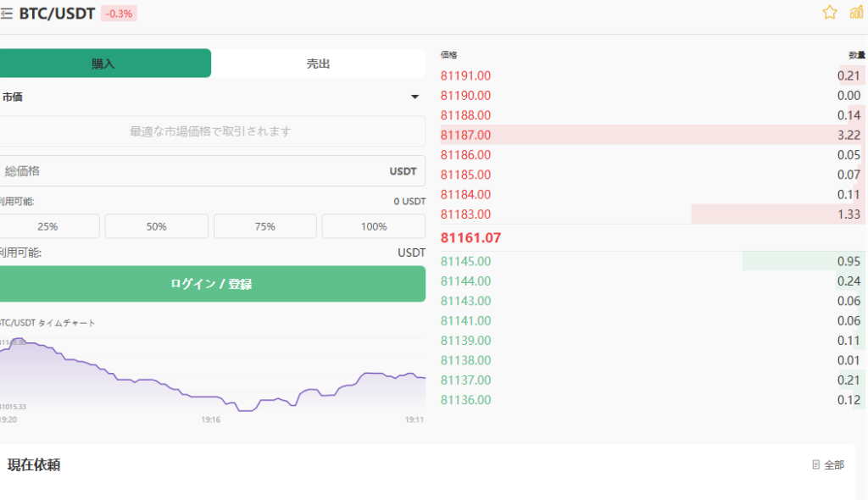The width and height of the screenshot is (868, 500).
Task: Select the 81139.00 bid price row
Action: point(652,341)
